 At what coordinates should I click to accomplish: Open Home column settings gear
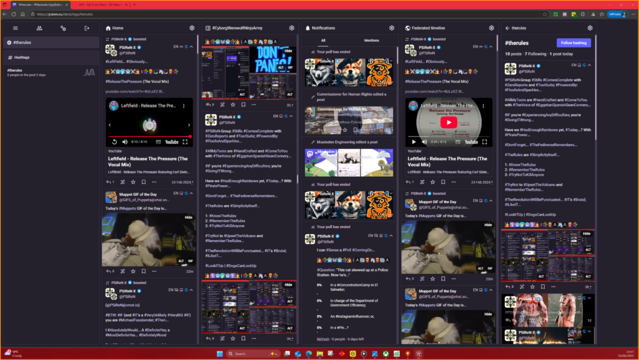pos(192,28)
